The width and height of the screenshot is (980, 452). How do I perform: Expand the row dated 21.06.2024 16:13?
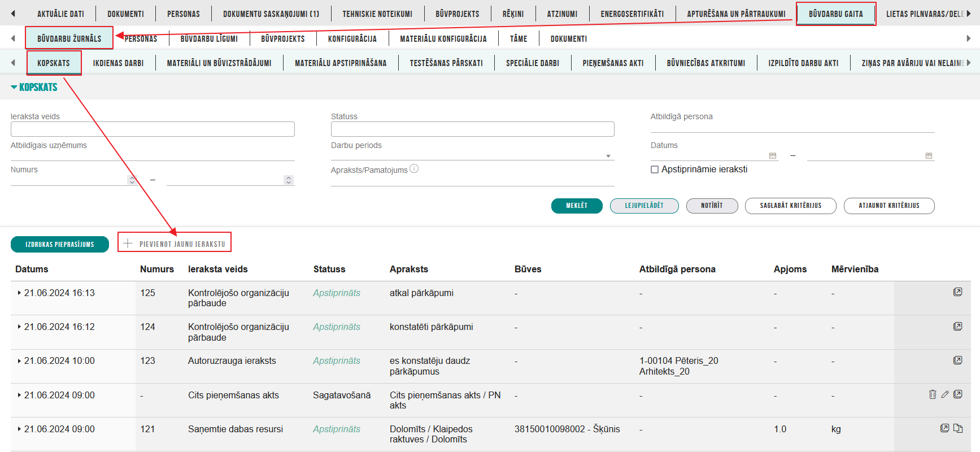pyautogui.click(x=19, y=293)
